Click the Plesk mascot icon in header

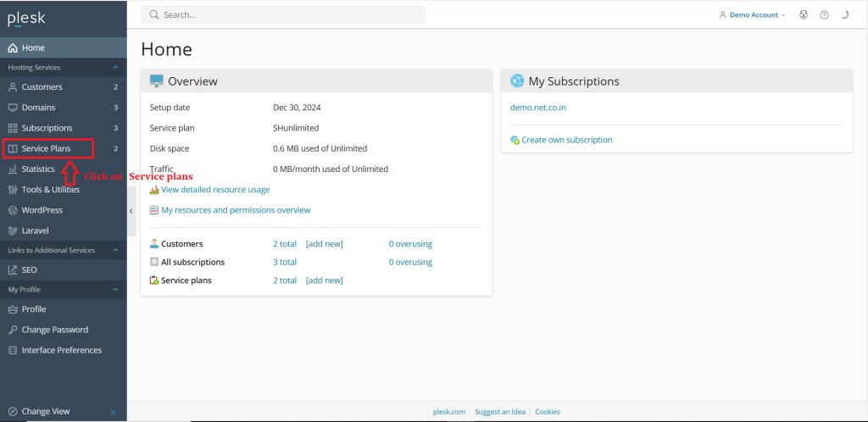804,15
